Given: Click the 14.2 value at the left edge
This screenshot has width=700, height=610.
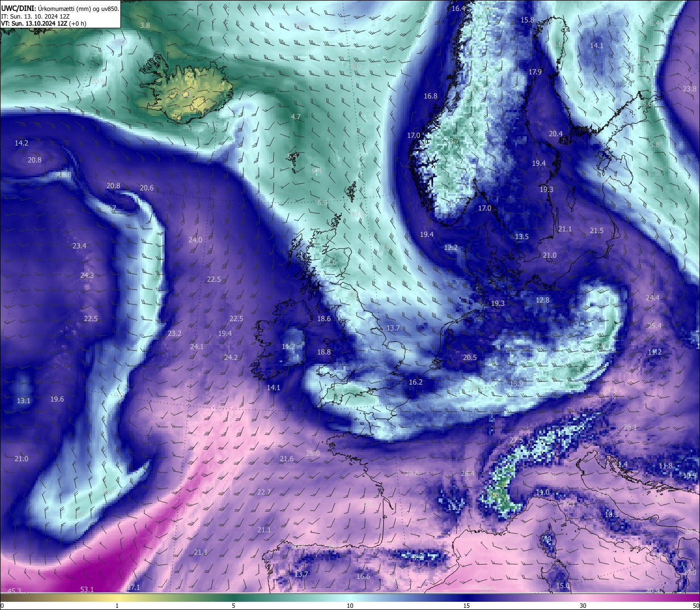Looking at the screenshot, I should [x=21, y=143].
